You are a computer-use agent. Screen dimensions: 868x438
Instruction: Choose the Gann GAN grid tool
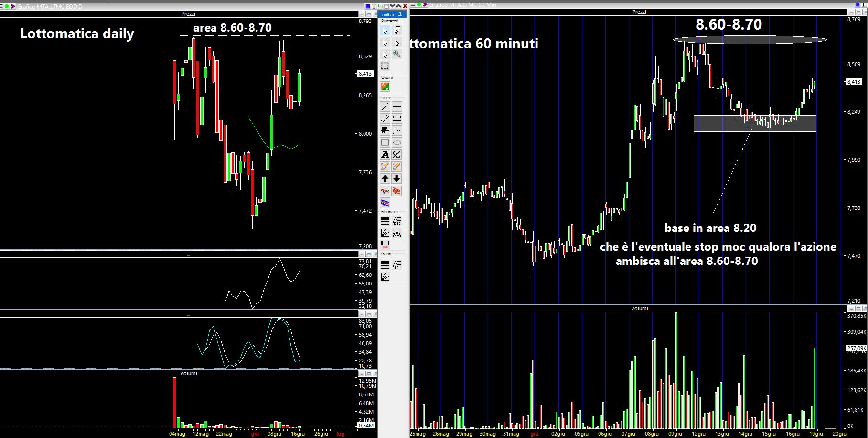coord(397,264)
